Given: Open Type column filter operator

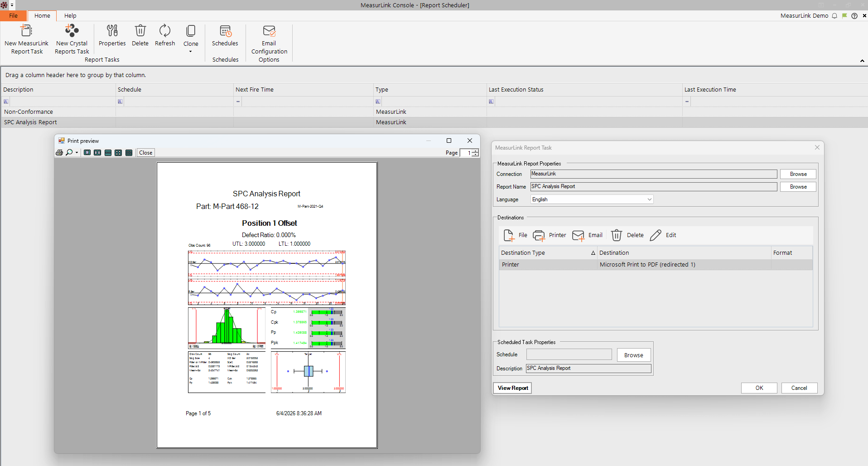Looking at the screenshot, I should (x=378, y=102).
